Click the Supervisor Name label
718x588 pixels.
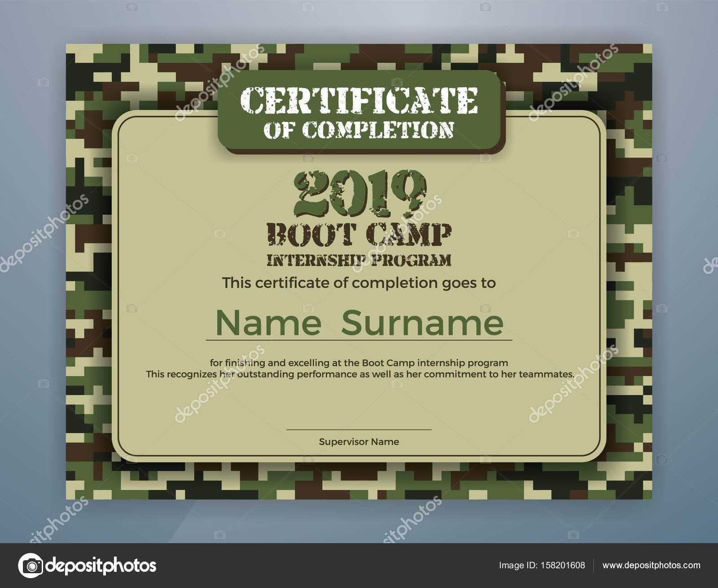[359, 442]
